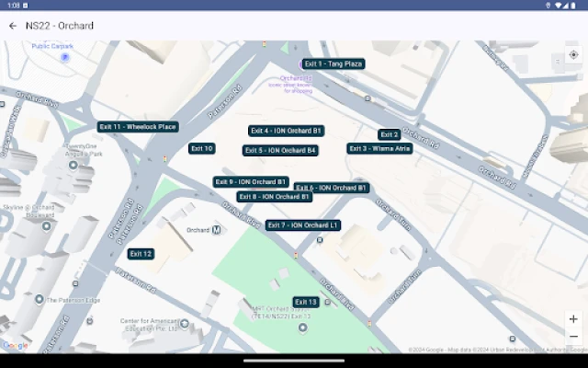Tap the Exit 13 marker
The width and height of the screenshot is (588, 368).
click(x=306, y=302)
